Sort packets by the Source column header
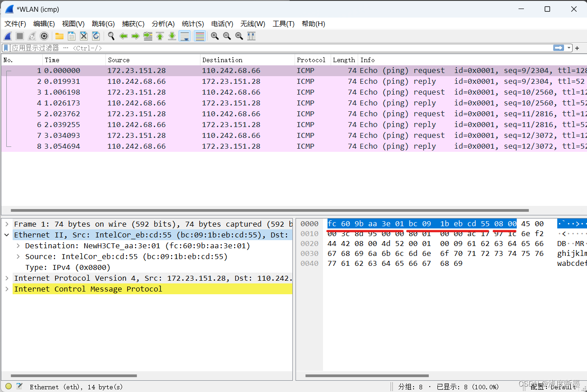Screen dimensions: 587x392 pyautogui.click(x=153, y=59)
